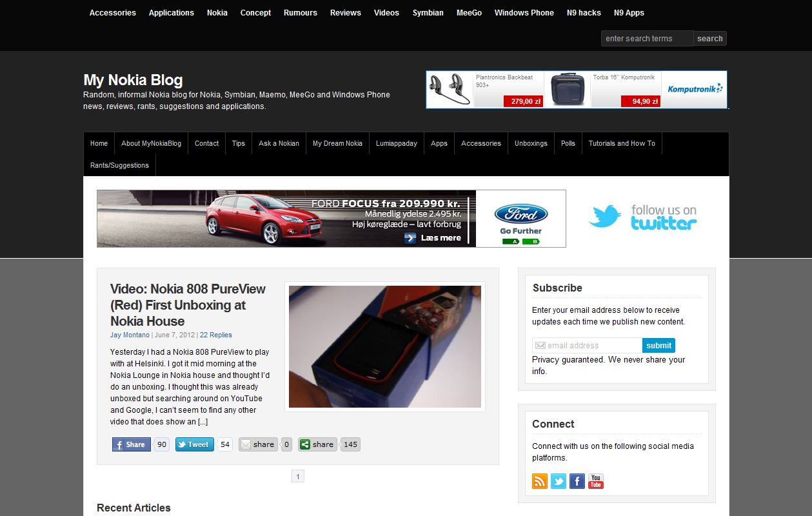This screenshot has height=516, width=812.
Task: Open the Apps tab in navigation bar
Action: pos(439,143)
